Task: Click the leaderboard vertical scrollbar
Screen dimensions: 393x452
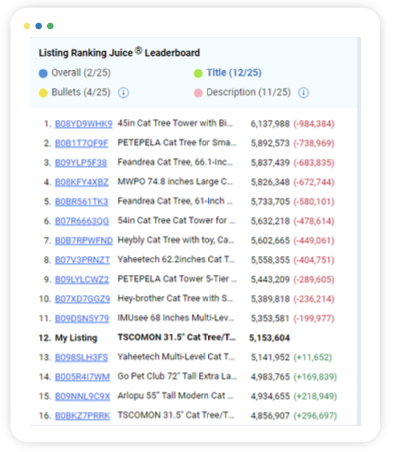Action: pos(359,231)
